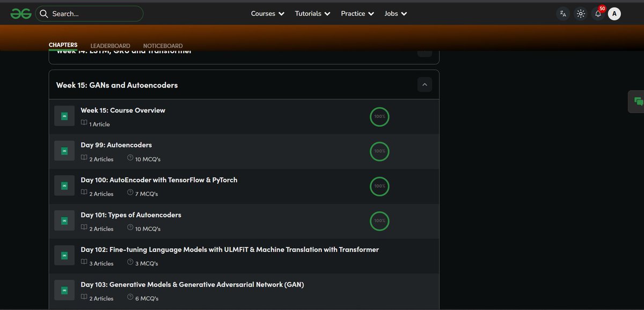644x310 pixels.
Task: Click '10 MCQ's' under Day 99
Action: coord(148,159)
